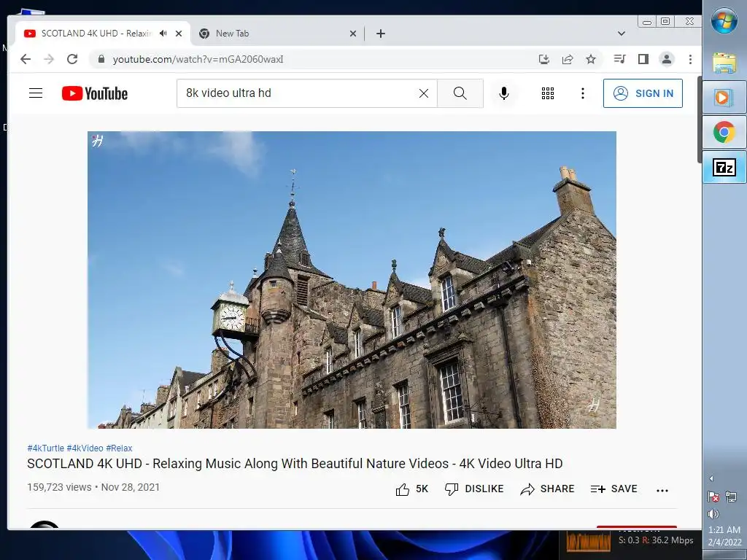Click the address bar URL
The width and height of the screenshot is (747, 560).
[x=198, y=59]
